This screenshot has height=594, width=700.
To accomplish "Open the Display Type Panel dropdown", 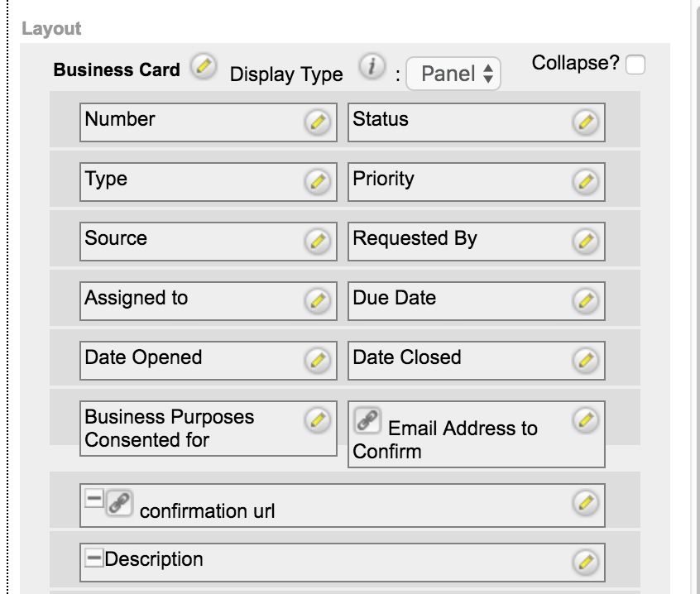I will click(454, 74).
